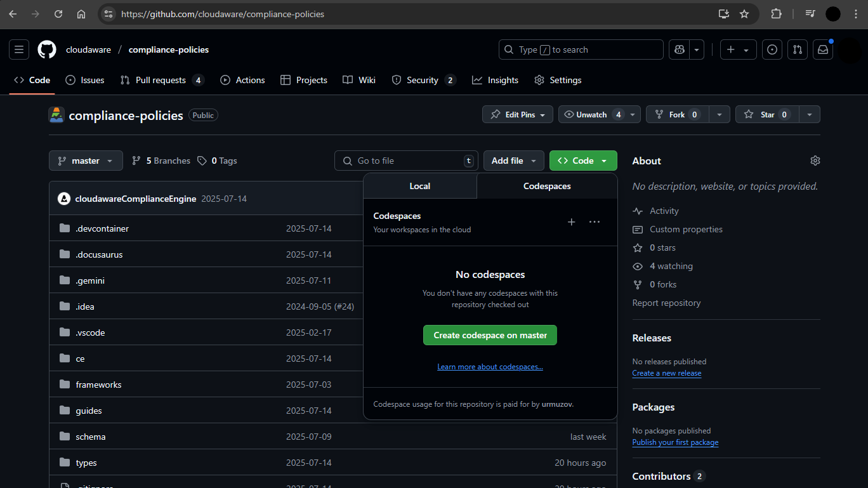
Task: Open the Copilot dropdown arrow in header
Action: [x=697, y=49]
